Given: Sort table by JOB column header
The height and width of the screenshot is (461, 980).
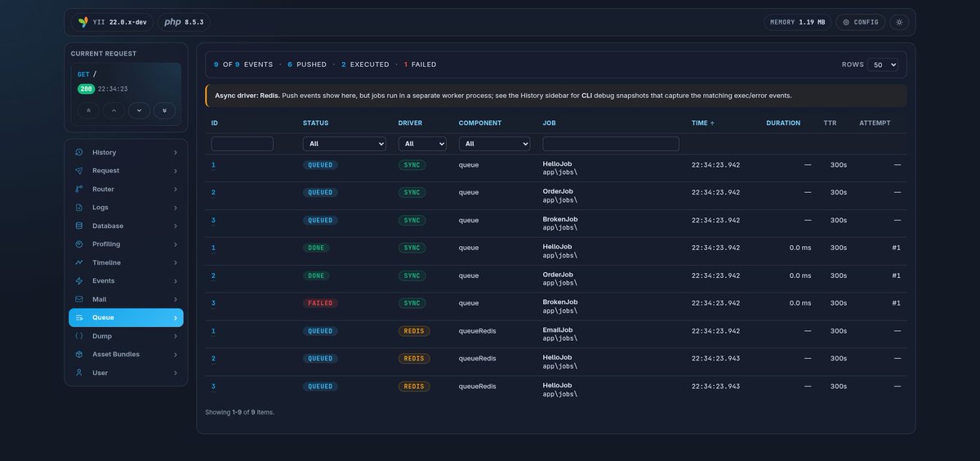Looking at the screenshot, I should coord(549,123).
